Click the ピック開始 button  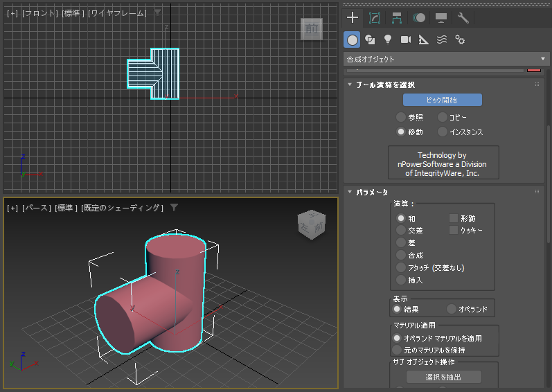[x=442, y=100]
